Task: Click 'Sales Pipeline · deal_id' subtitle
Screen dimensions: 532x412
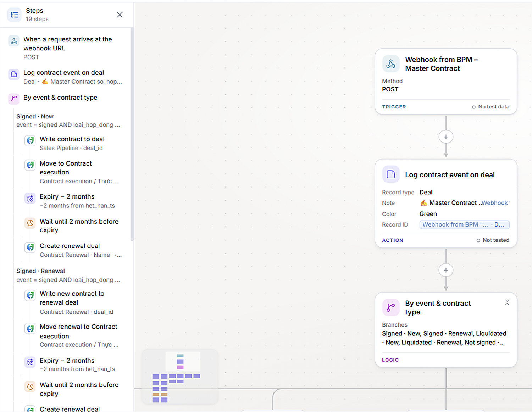Action: click(x=71, y=148)
